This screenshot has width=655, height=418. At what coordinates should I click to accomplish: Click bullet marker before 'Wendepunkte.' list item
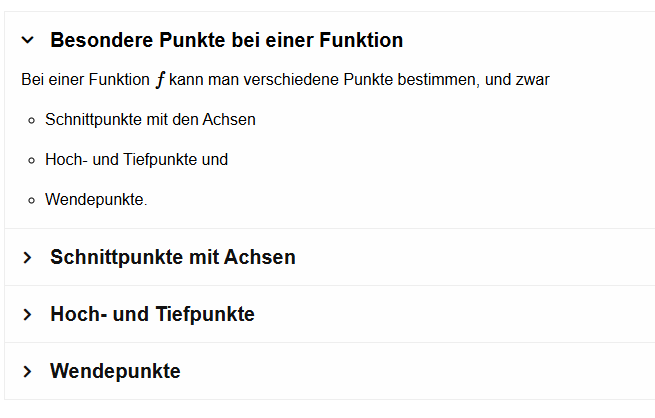coord(33,200)
